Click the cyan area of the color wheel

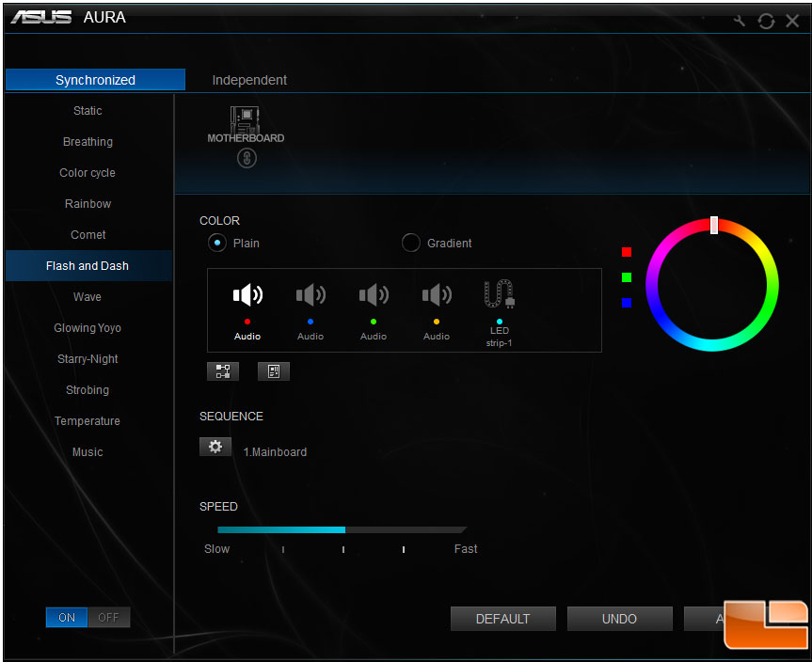click(x=712, y=345)
